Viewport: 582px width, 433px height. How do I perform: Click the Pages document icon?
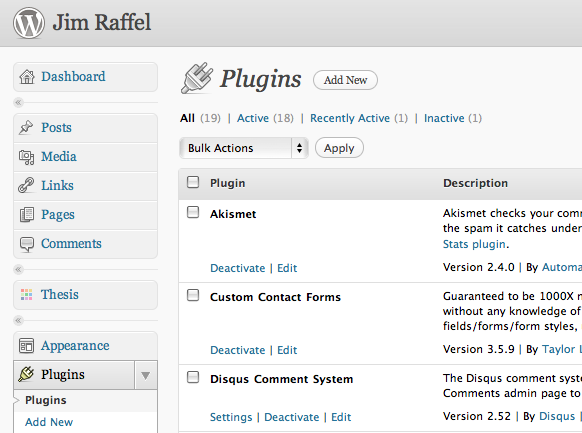coord(27,214)
